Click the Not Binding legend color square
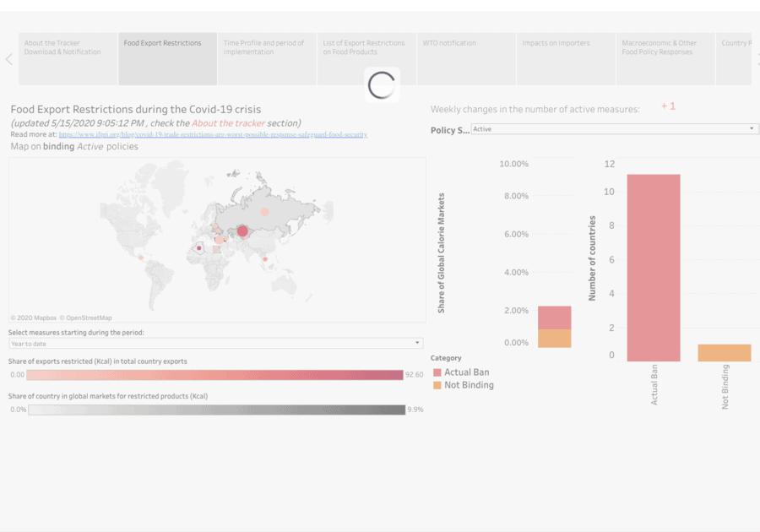The image size is (760, 532). 437,385
